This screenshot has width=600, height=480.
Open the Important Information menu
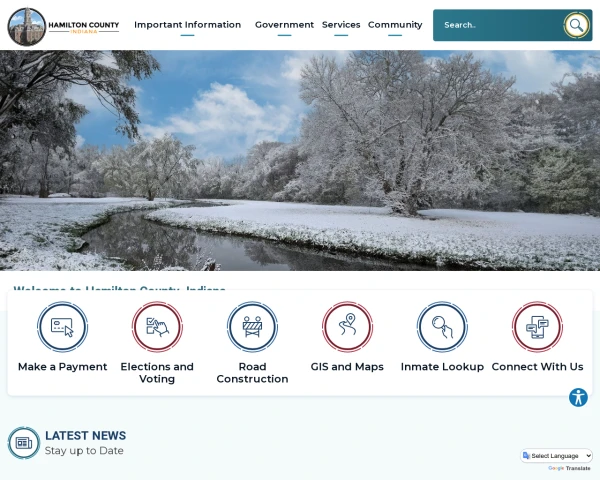coord(188,25)
